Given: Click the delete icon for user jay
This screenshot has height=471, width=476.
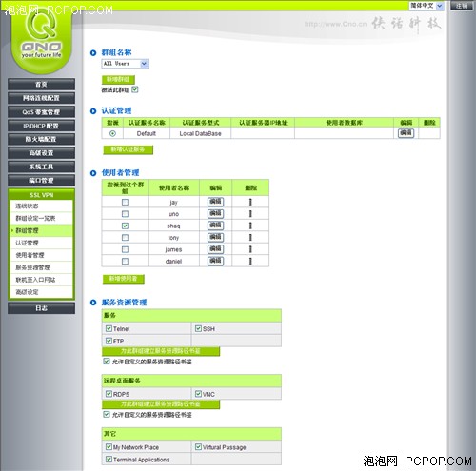Looking at the screenshot, I should click(250, 202).
